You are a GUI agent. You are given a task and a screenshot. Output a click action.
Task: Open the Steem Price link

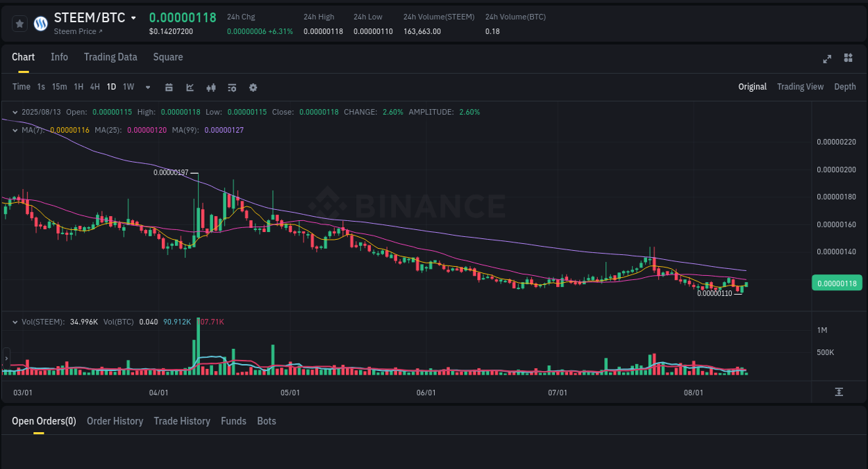78,32
